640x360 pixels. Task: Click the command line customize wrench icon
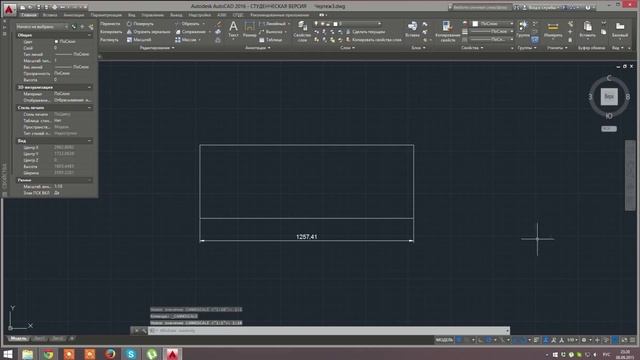[x=144, y=331]
